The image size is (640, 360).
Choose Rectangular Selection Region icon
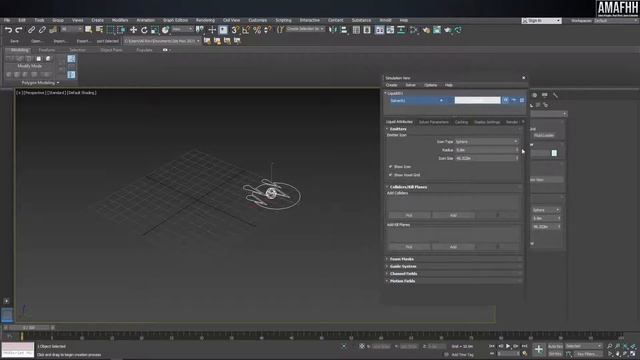[111, 30]
